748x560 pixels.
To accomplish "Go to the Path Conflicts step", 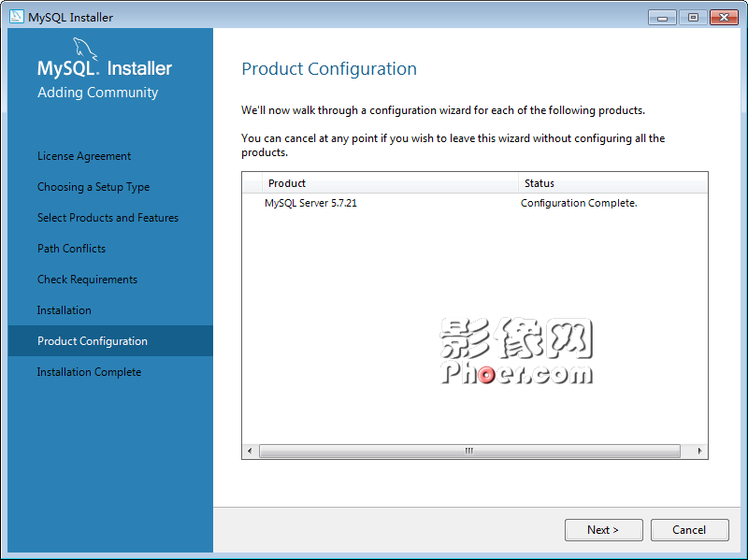I will click(x=72, y=249).
